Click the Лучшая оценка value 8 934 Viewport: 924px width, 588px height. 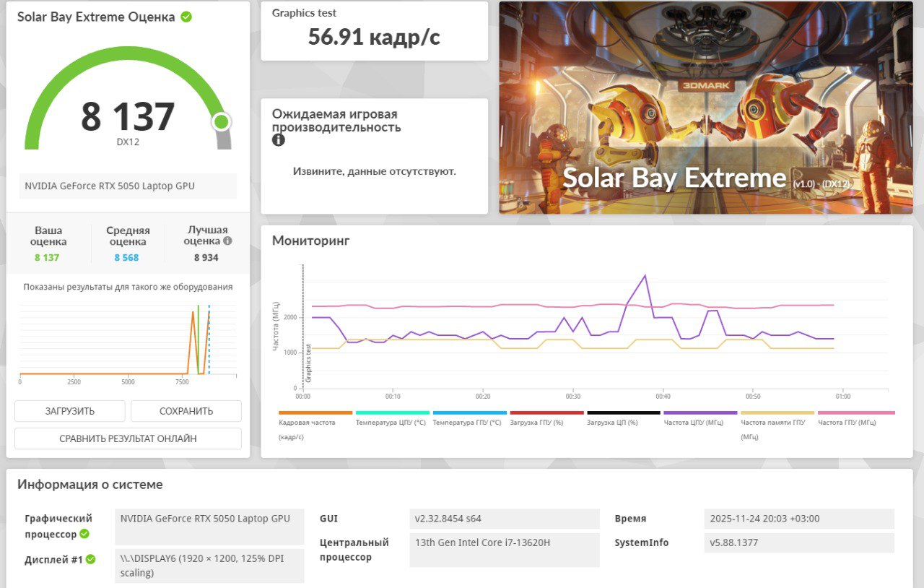[x=206, y=258]
